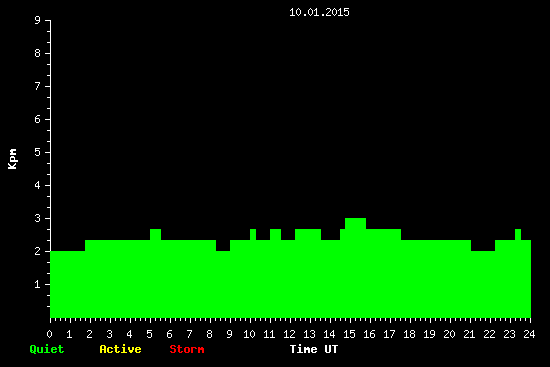The width and height of the screenshot is (550, 367).
Task: Click the number 1 on the Kpm axis
Action: tap(38, 284)
